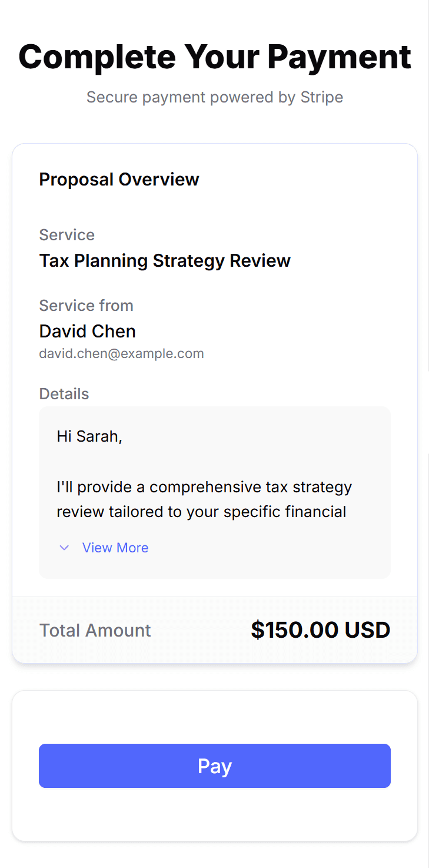Click the Total Amount label
Viewport: 429px width, 868px height.
tap(95, 631)
